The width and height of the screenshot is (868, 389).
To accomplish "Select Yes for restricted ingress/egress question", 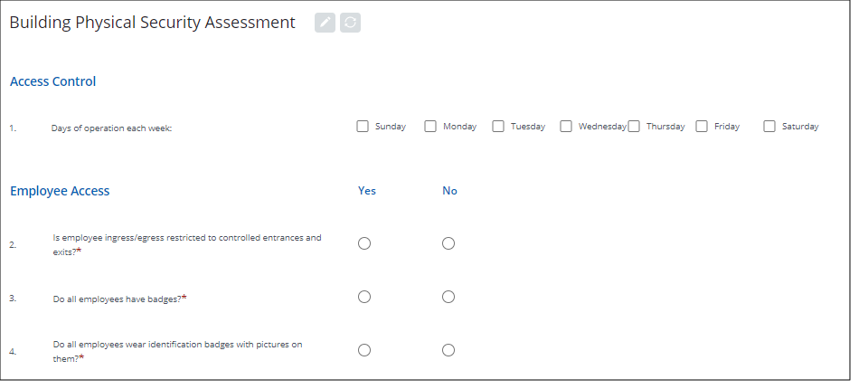I will coord(364,244).
